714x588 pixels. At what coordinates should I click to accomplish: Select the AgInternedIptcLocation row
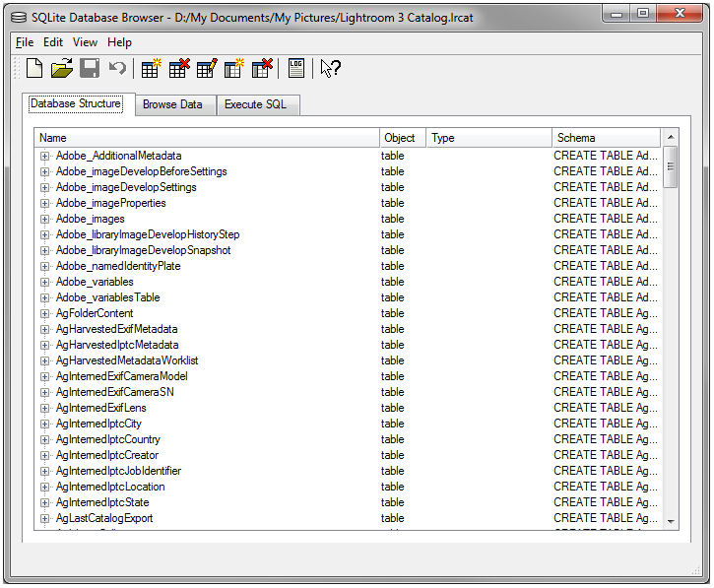(x=348, y=487)
